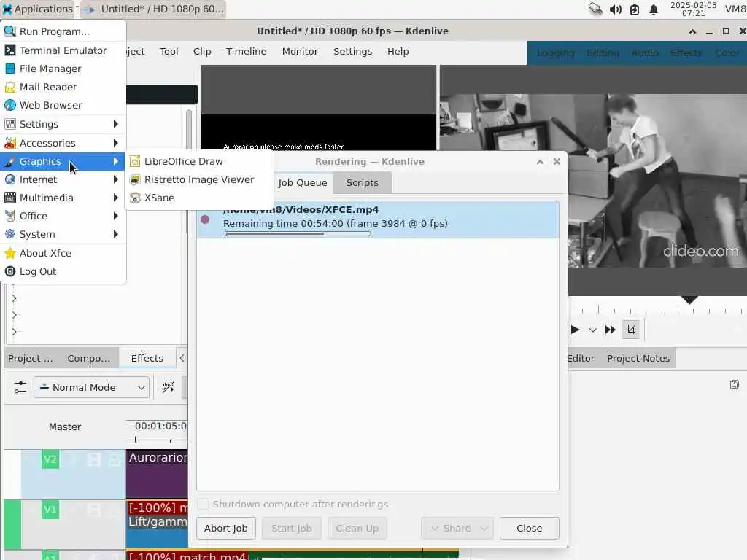Click the Applications menu button
The height and width of the screenshot is (560, 747).
(38, 9)
